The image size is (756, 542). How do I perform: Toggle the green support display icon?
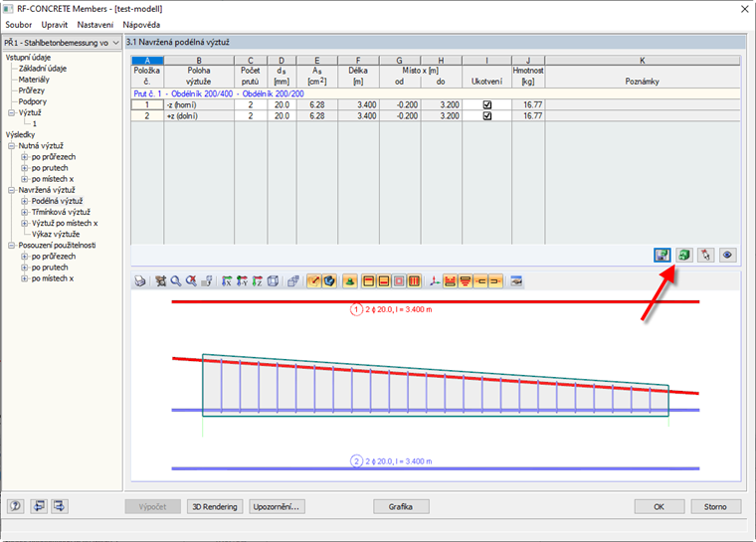tap(350, 281)
